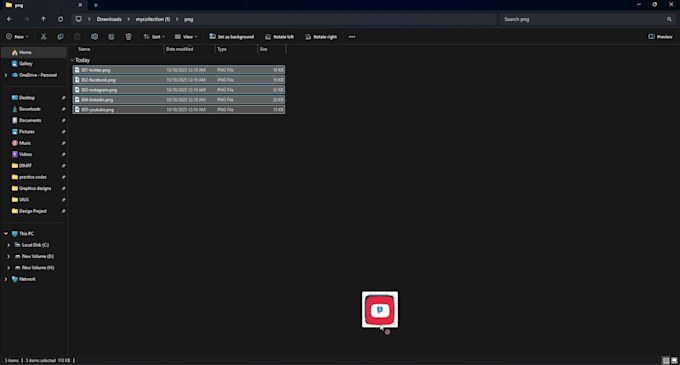Go up one folder level arrow
This screenshot has width=680, height=365.
click(x=43, y=19)
